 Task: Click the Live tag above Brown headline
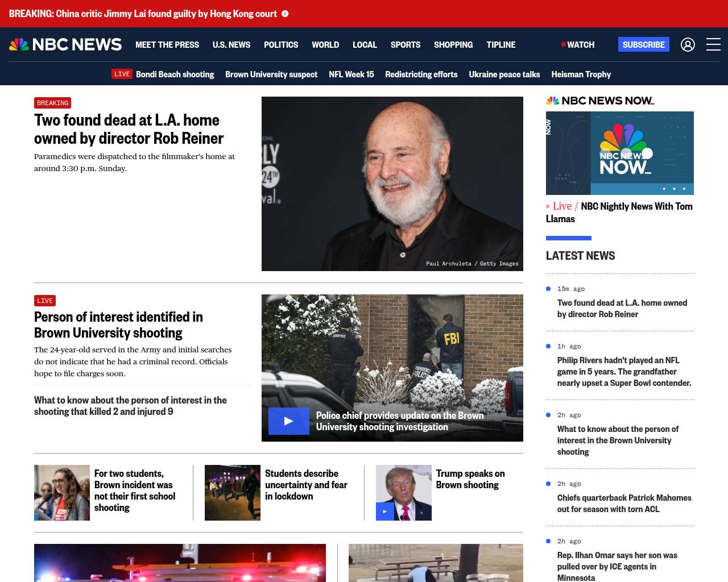[x=45, y=301]
